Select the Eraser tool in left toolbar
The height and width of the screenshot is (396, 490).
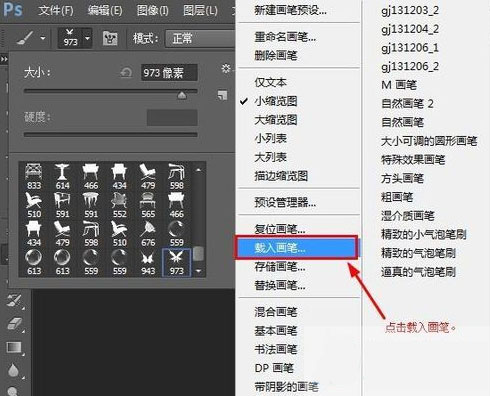(15, 324)
